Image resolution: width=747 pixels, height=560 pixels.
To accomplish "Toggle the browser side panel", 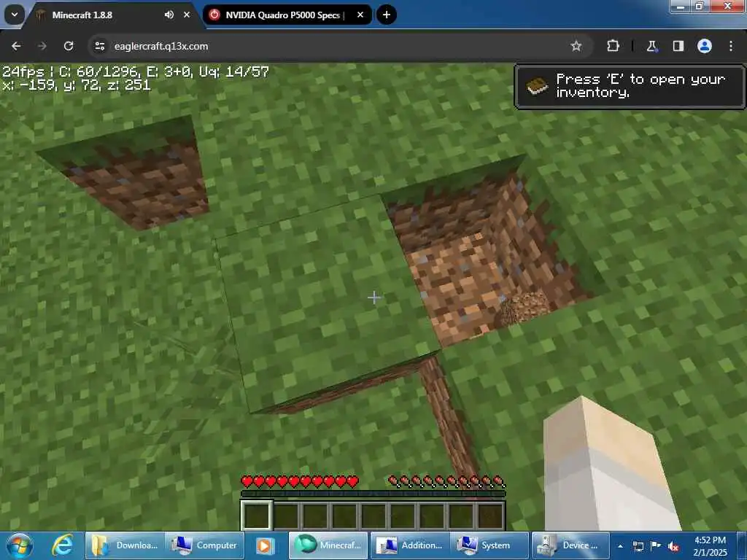I will pyautogui.click(x=678, y=46).
